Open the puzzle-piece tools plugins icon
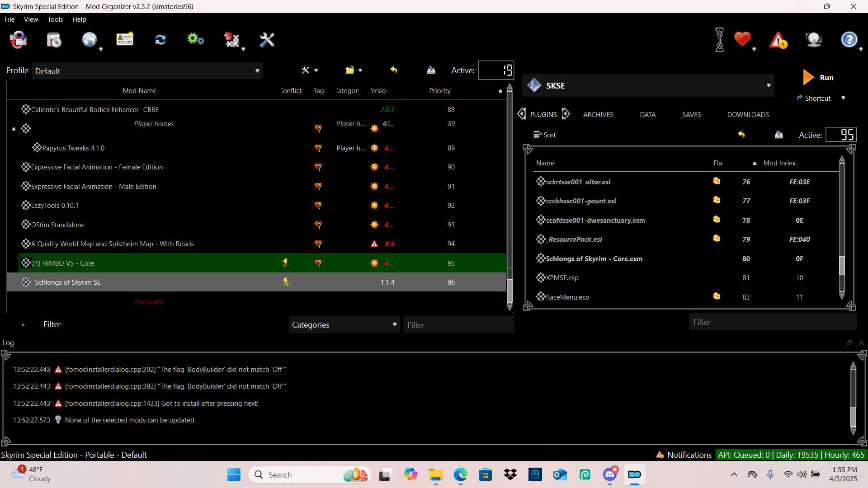 (x=232, y=40)
